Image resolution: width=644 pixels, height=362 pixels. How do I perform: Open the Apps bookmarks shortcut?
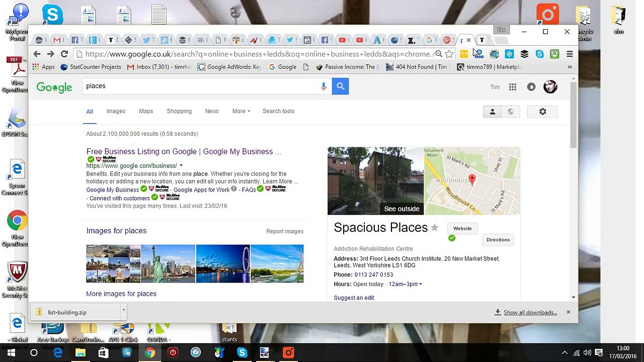coord(43,67)
